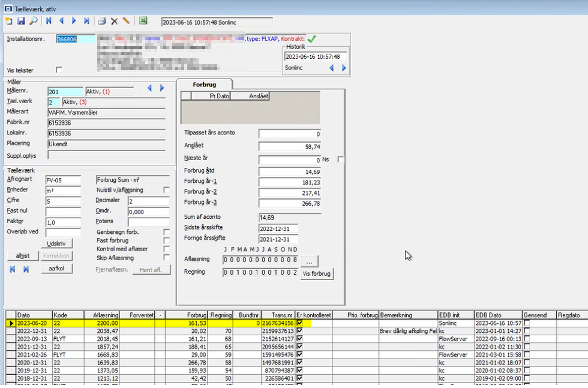Click Trans.nr. 2167634156
Viewport: 588px width, 388px height.
point(278,323)
